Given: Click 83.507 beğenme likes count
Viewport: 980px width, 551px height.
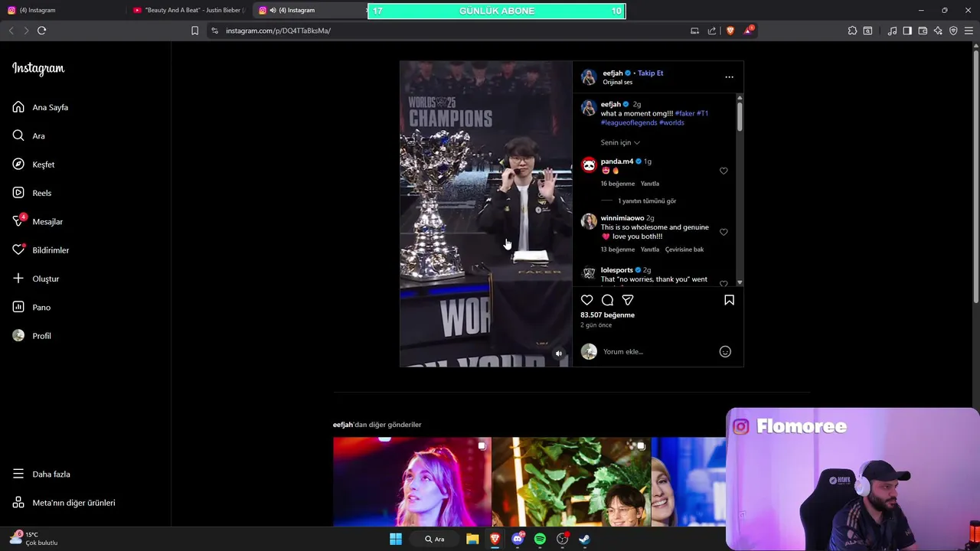Looking at the screenshot, I should pyautogui.click(x=607, y=315).
